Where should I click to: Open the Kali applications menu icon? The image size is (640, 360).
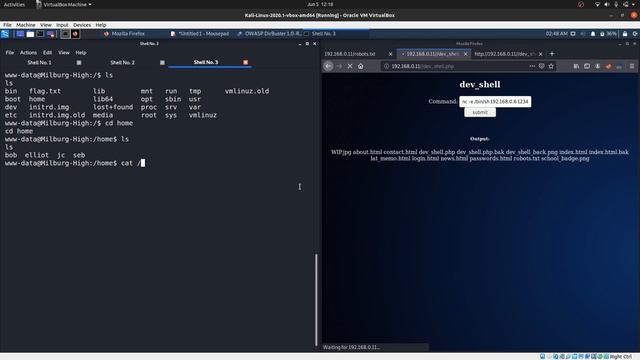[x=5, y=34]
